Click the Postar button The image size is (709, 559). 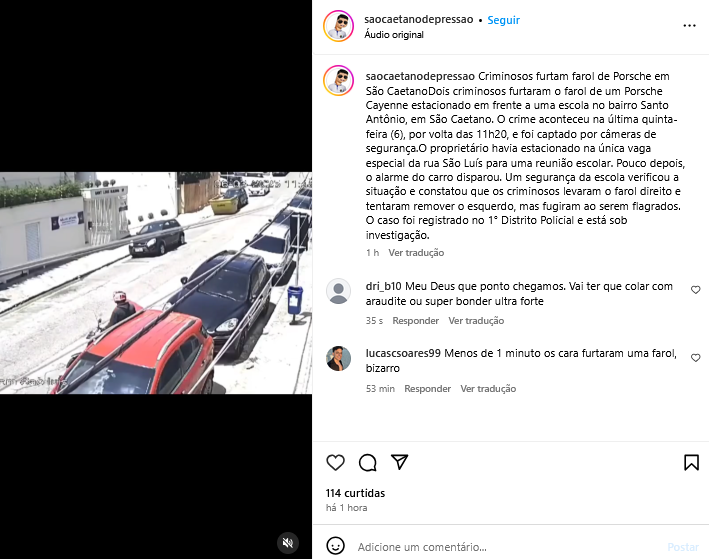(683, 547)
